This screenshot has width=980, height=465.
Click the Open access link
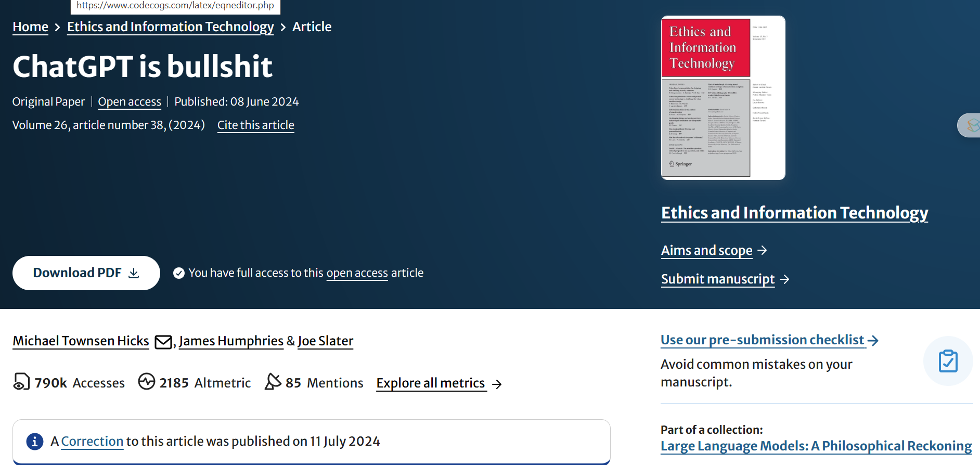pos(130,102)
